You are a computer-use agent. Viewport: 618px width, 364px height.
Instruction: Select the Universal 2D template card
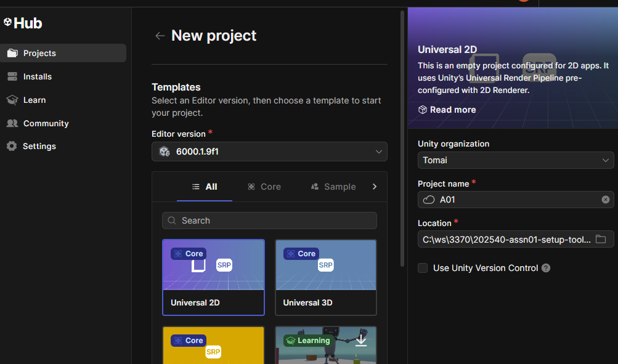click(213, 277)
